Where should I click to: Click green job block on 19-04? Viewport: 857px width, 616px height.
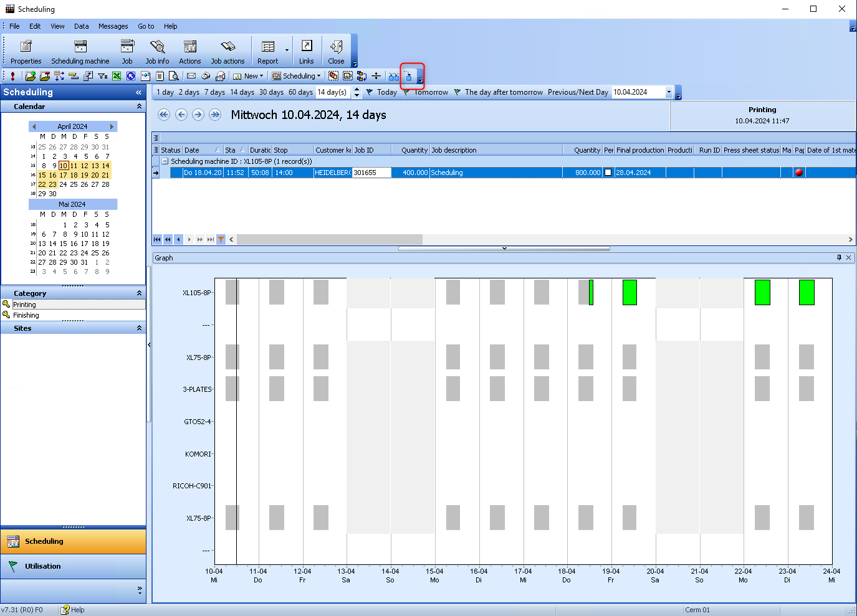point(630,292)
